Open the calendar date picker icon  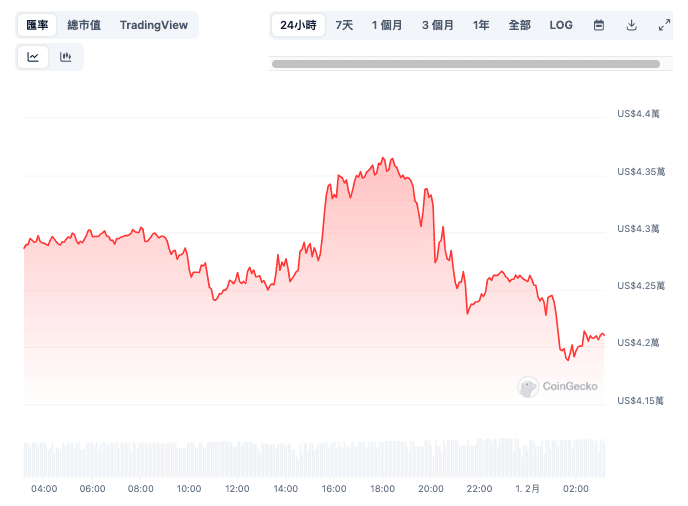598,25
